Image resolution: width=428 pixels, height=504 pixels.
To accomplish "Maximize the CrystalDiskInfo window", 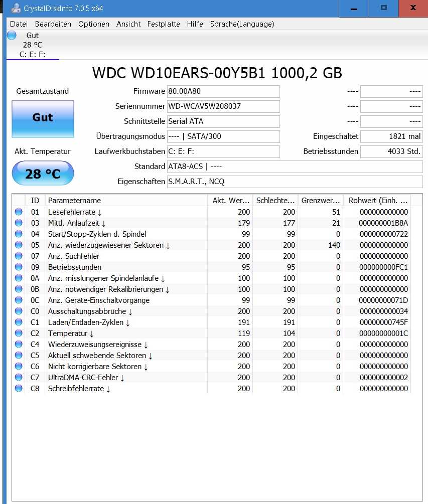I will tap(384, 9).
